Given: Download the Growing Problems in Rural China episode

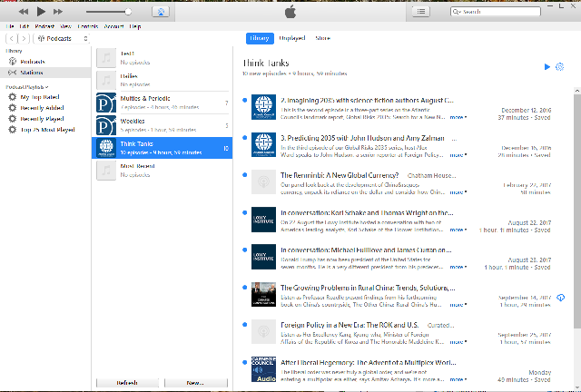Looking at the screenshot, I should 561,298.
